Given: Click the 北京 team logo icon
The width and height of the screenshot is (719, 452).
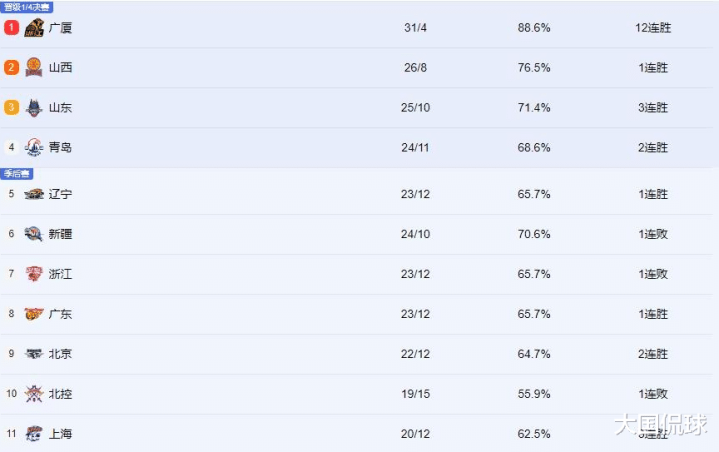Looking at the screenshot, I should click(35, 354).
